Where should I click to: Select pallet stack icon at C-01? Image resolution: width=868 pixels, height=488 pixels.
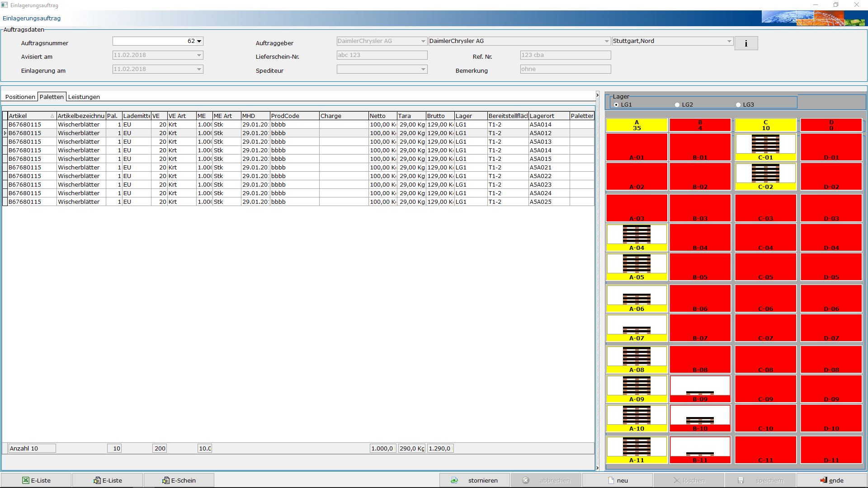coord(765,144)
